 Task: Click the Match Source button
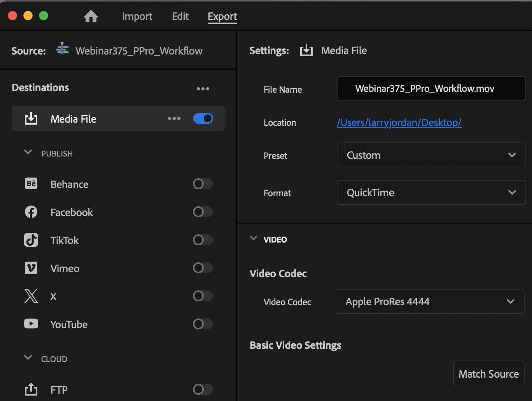488,374
